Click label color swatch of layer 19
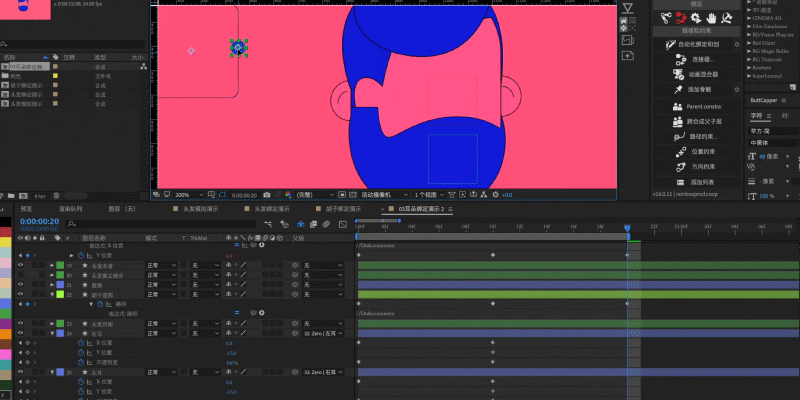 [x=60, y=265]
